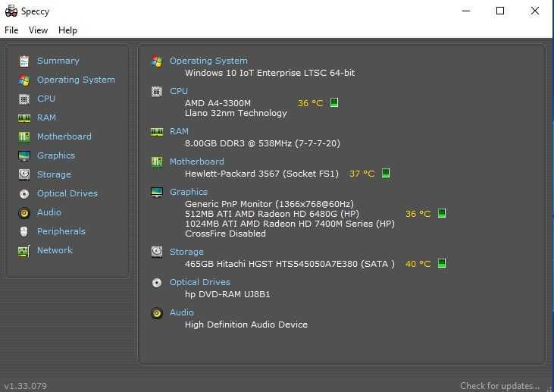Viewport: 554px width, 392px height.
Task: Click the CPU heading in summary panel
Action: 179,91
